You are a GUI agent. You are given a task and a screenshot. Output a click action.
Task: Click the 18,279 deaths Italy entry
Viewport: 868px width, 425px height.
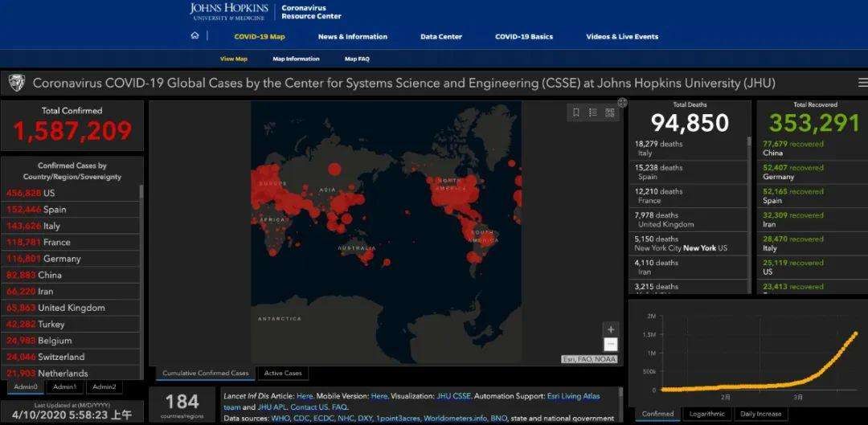688,149
